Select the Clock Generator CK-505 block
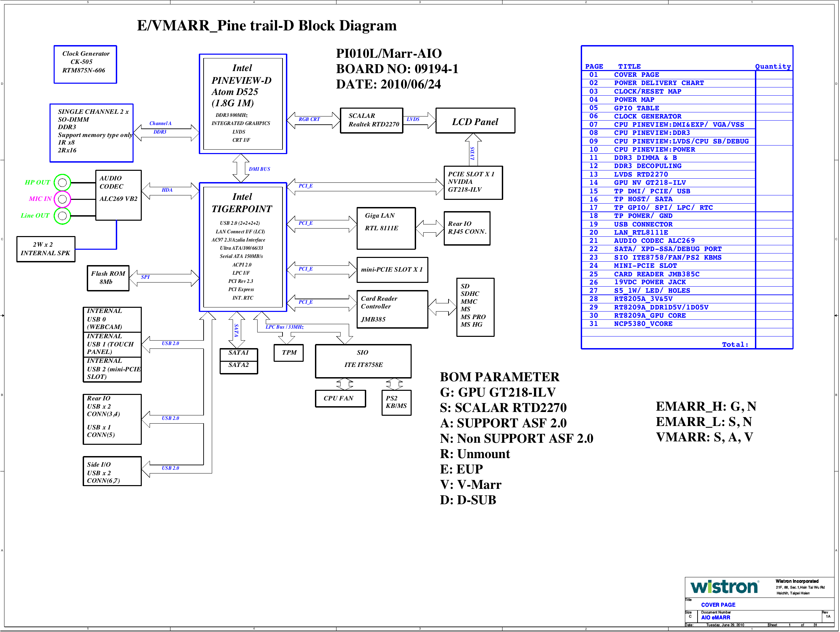The width and height of the screenshot is (840, 632). tap(85, 64)
